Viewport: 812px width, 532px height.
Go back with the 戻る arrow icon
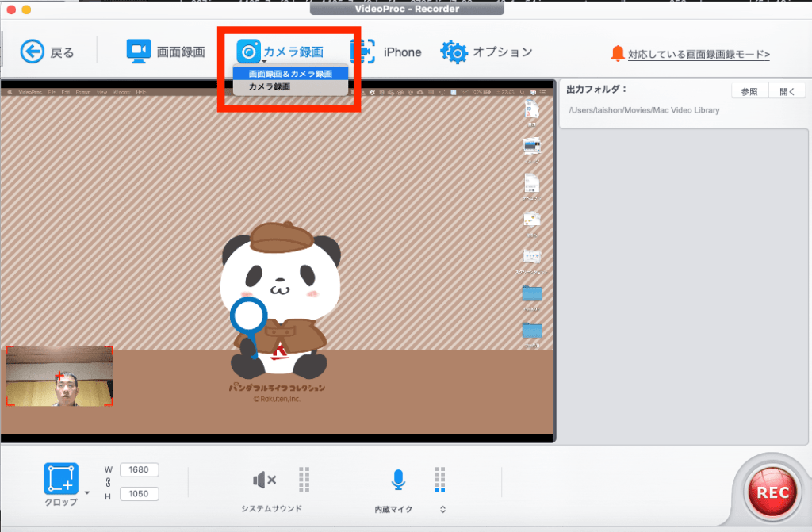coord(32,52)
